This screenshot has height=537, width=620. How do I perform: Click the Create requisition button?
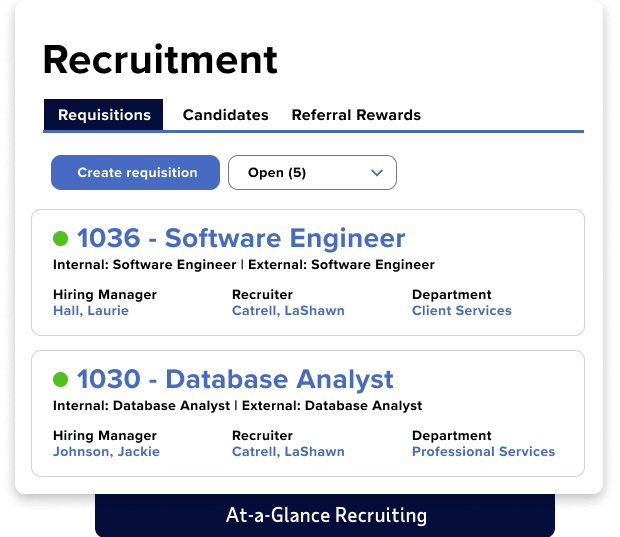[137, 173]
